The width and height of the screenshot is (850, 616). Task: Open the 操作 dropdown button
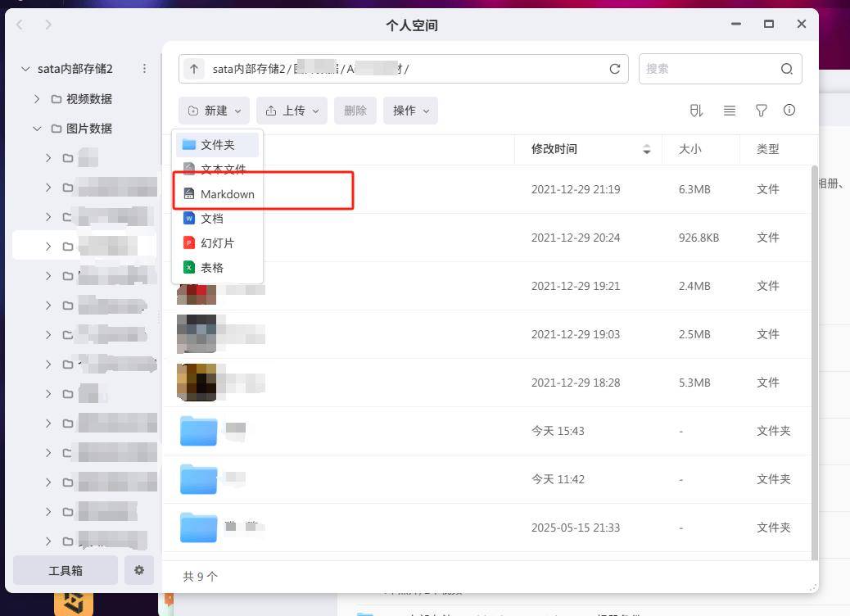(410, 111)
